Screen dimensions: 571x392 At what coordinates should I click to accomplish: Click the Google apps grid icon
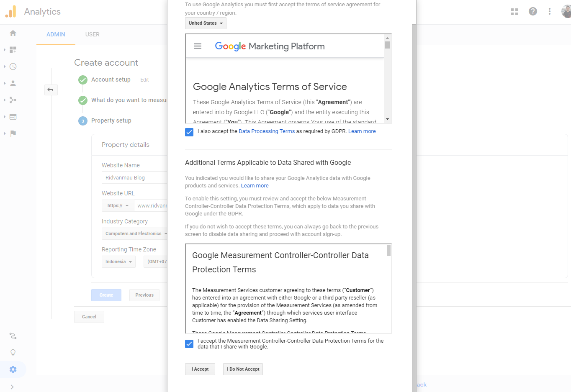click(514, 12)
